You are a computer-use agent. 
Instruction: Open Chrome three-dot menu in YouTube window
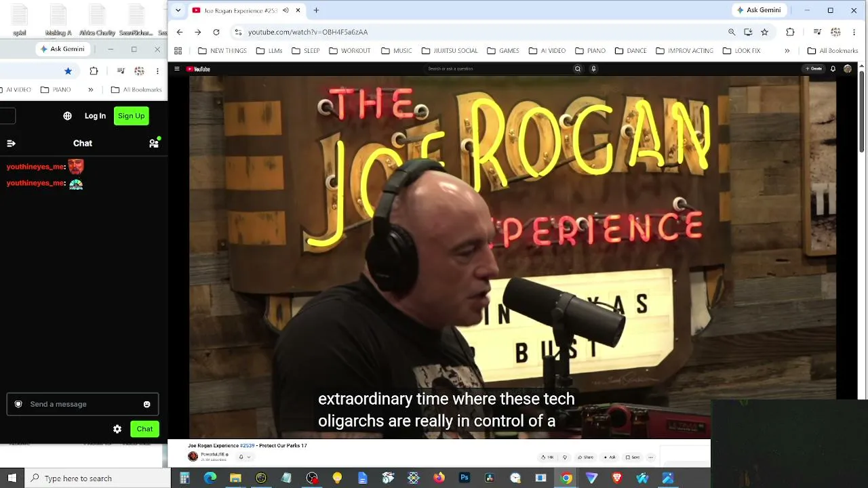854,32
